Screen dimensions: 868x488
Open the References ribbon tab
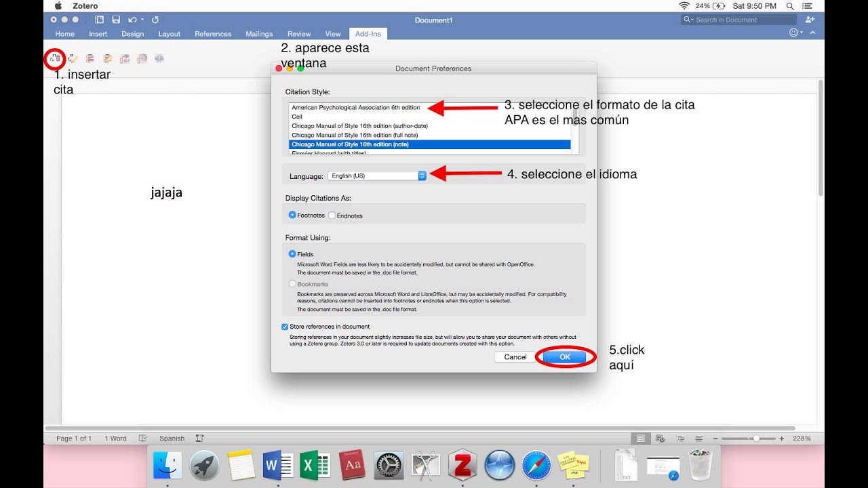pyautogui.click(x=213, y=34)
